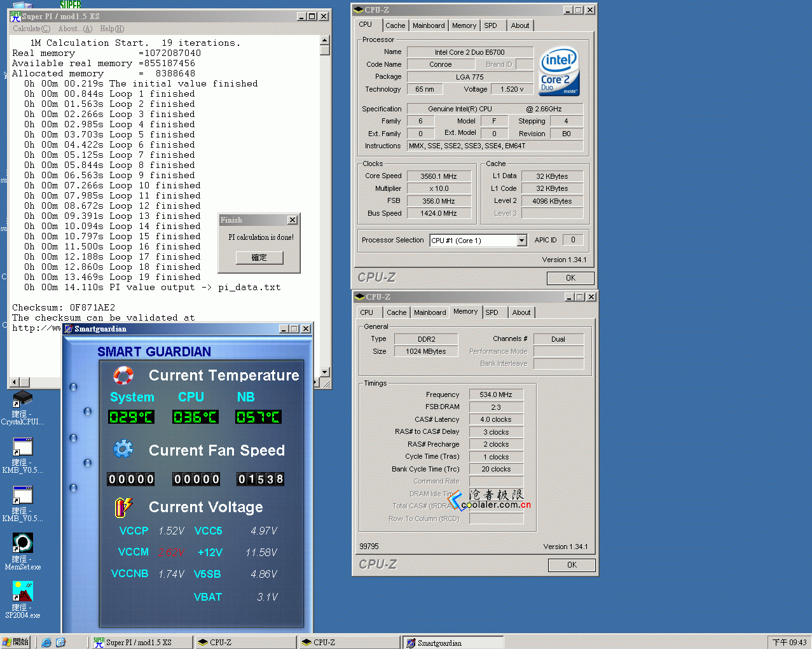Click the FSB value 356.0 MHz

pyautogui.click(x=439, y=201)
